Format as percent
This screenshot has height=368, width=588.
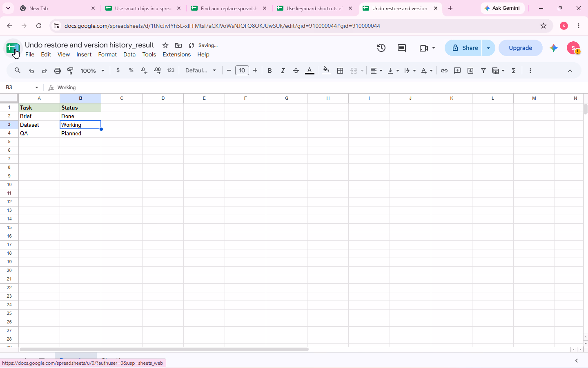131,70
